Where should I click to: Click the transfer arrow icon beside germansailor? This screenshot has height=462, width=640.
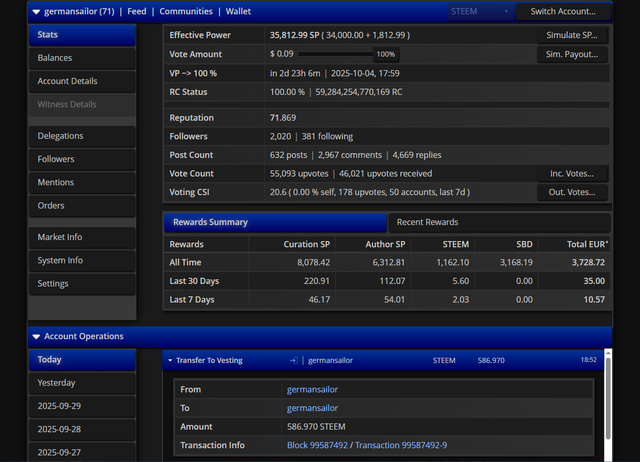coord(293,360)
